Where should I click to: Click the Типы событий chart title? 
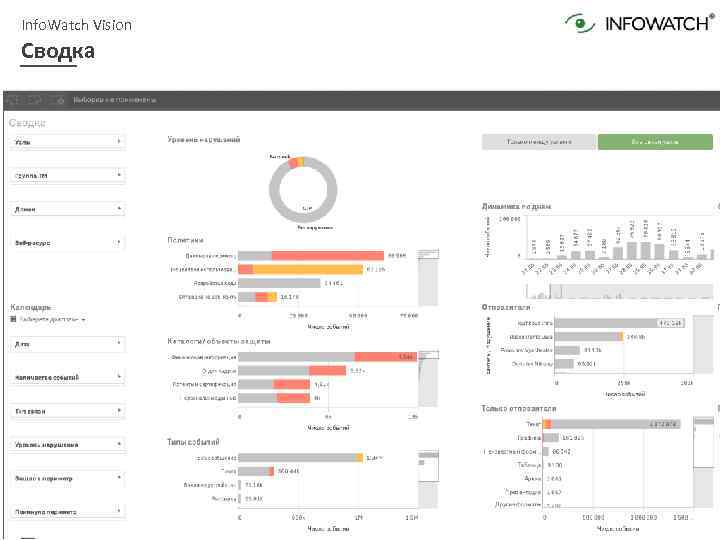pos(193,442)
